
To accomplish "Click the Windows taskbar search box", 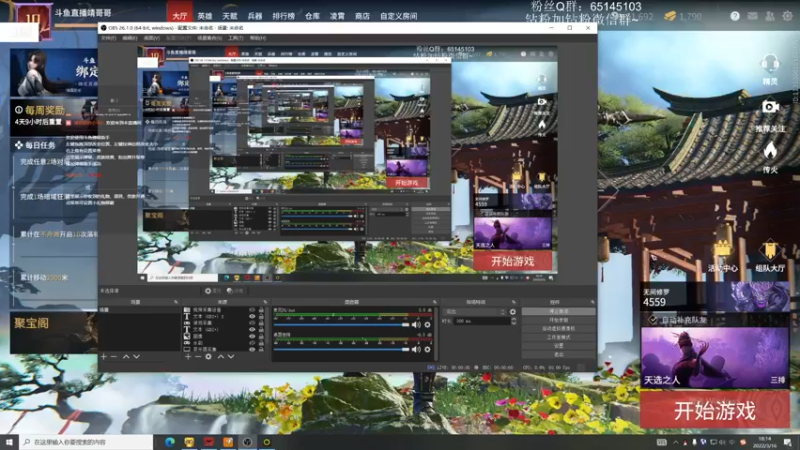I will [x=87, y=442].
